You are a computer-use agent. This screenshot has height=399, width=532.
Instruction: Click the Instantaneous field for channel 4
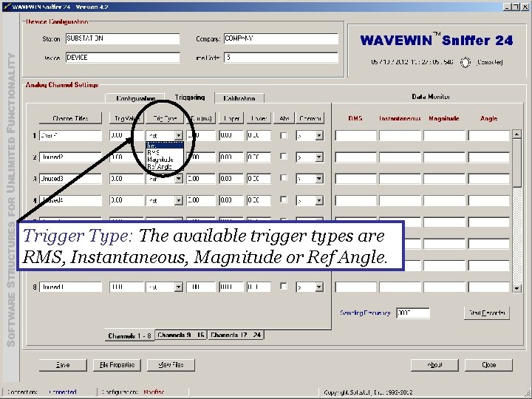(400, 200)
